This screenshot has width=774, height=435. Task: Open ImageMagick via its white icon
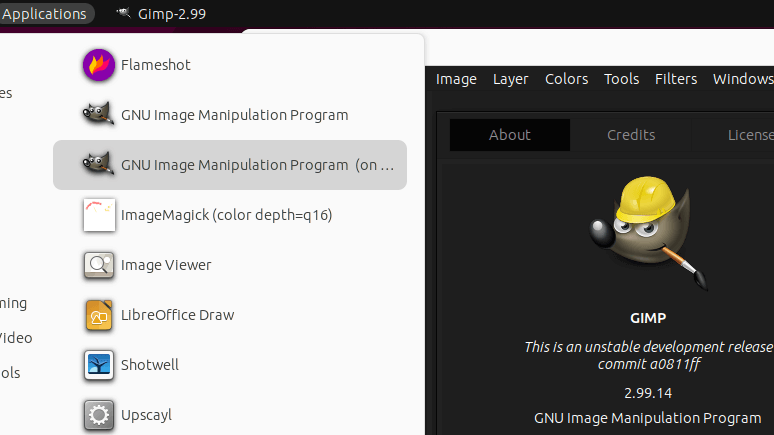99,215
